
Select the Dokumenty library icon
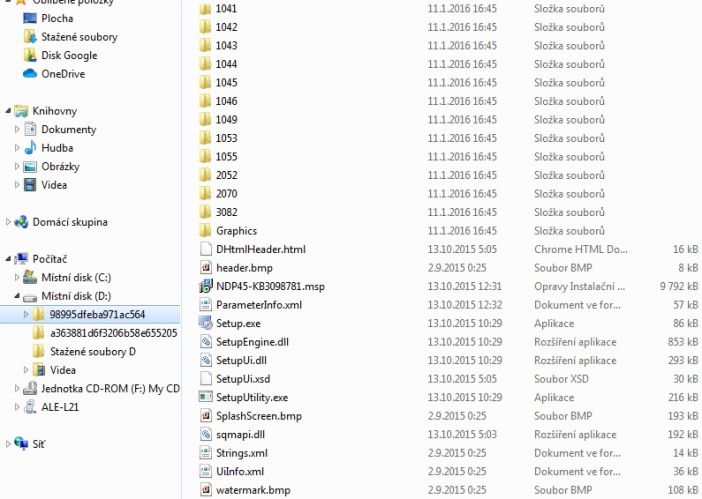(x=30, y=129)
